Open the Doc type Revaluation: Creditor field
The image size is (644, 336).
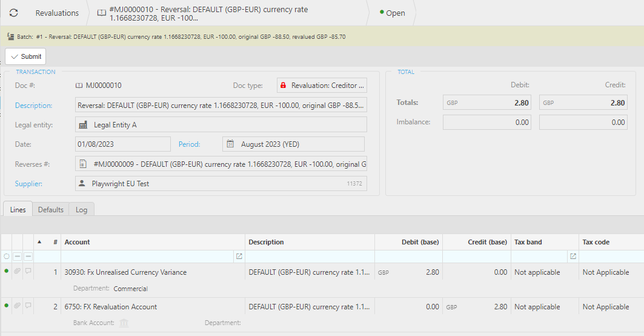[322, 85]
